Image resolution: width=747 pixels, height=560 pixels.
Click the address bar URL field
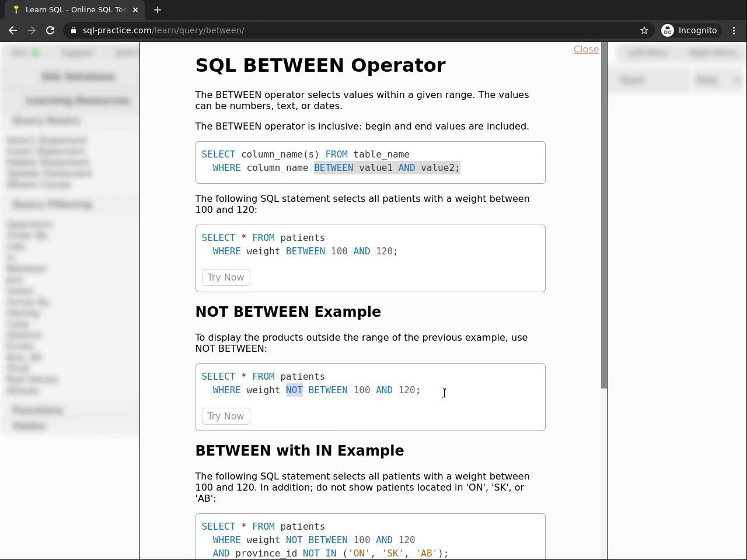point(350,30)
